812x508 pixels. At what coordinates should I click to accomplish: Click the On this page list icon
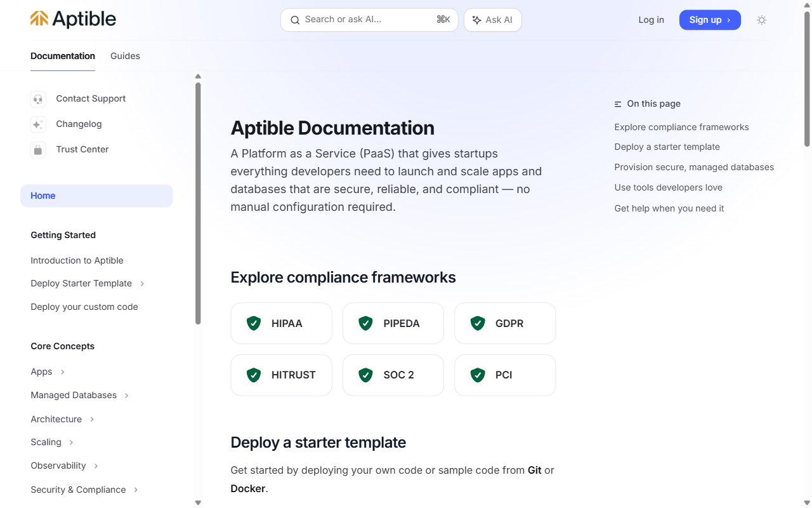pyautogui.click(x=618, y=104)
